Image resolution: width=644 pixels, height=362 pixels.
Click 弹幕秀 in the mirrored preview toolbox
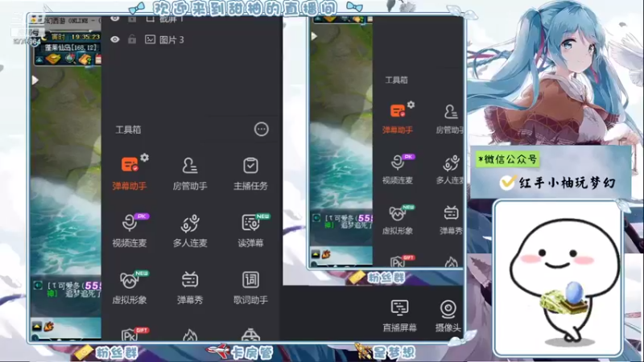click(x=451, y=220)
